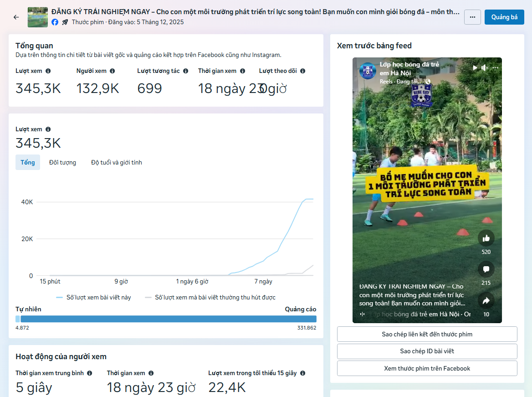Go back using the left arrow
Screen dimensions: 532x397
tap(16, 17)
